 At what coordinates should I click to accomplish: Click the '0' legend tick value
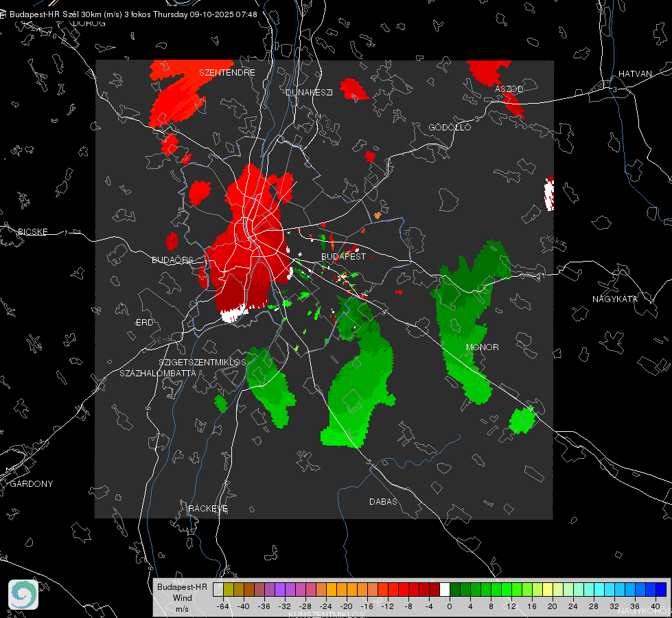click(x=449, y=606)
